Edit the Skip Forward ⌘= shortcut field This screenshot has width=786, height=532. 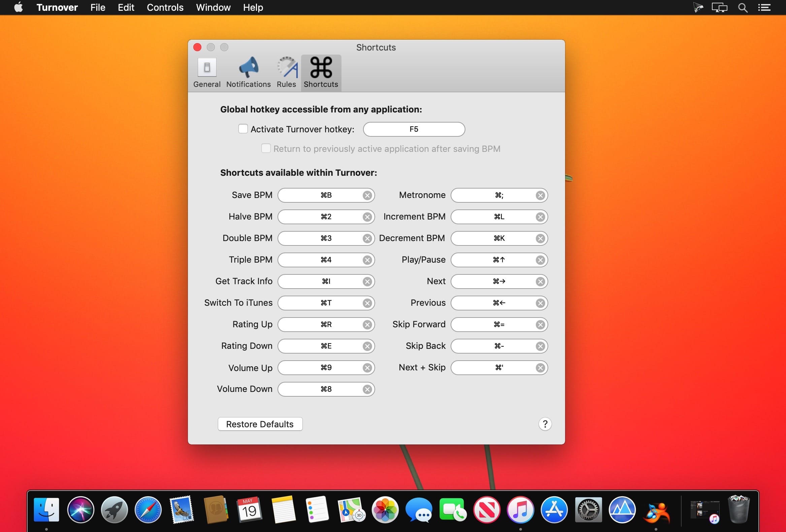(x=499, y=325)
